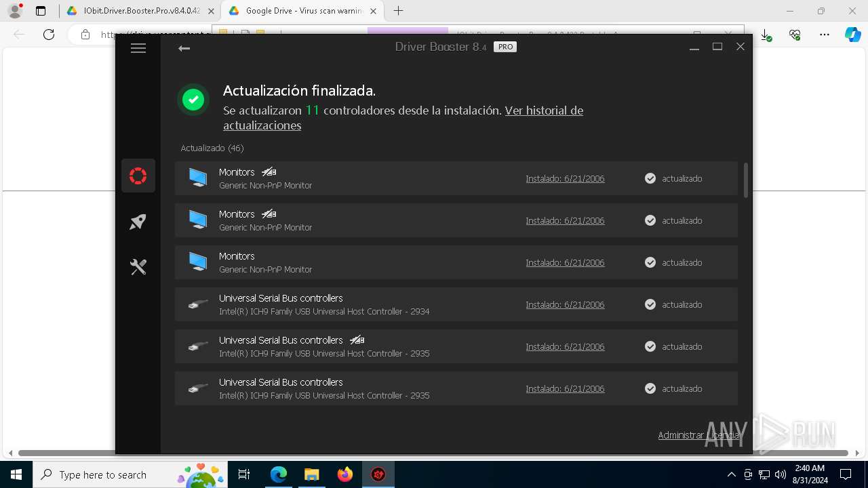Open the Edge profile icon
This screenshot has height=488, width=868.
15,11
